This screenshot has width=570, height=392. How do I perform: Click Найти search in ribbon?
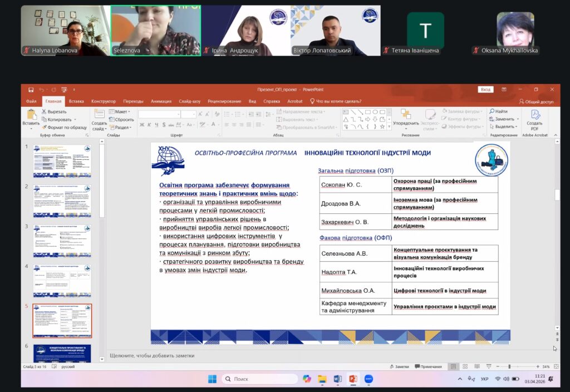498,111
